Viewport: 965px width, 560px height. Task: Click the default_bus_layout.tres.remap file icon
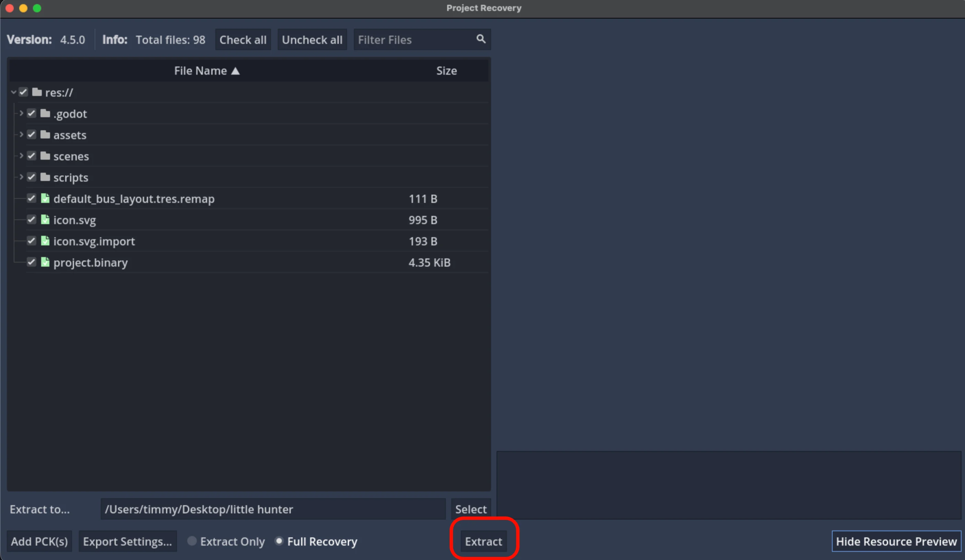coord(45,198)
